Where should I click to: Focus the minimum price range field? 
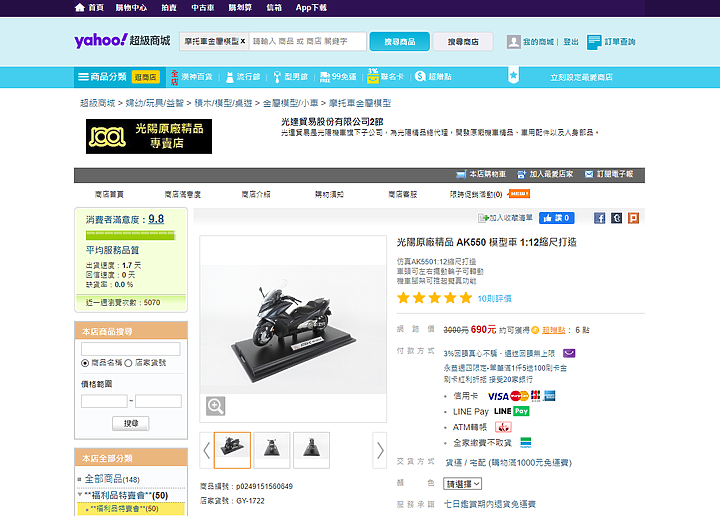(104, 401)
